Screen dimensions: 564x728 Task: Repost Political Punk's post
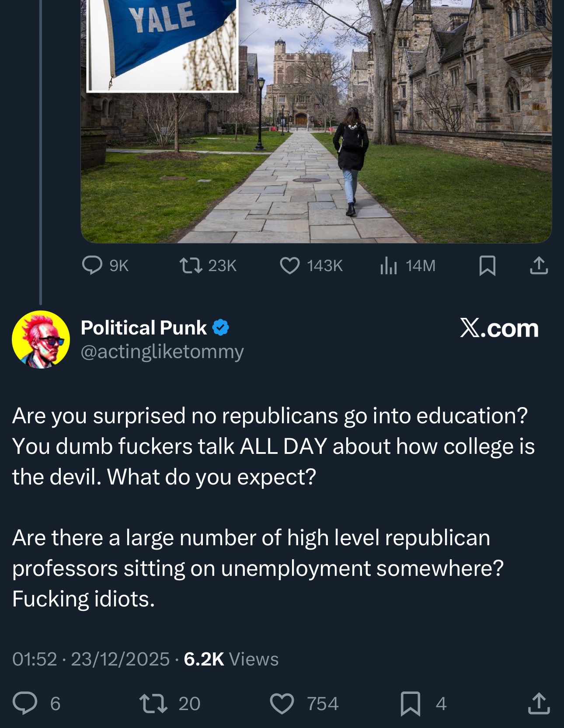(153, 703)
